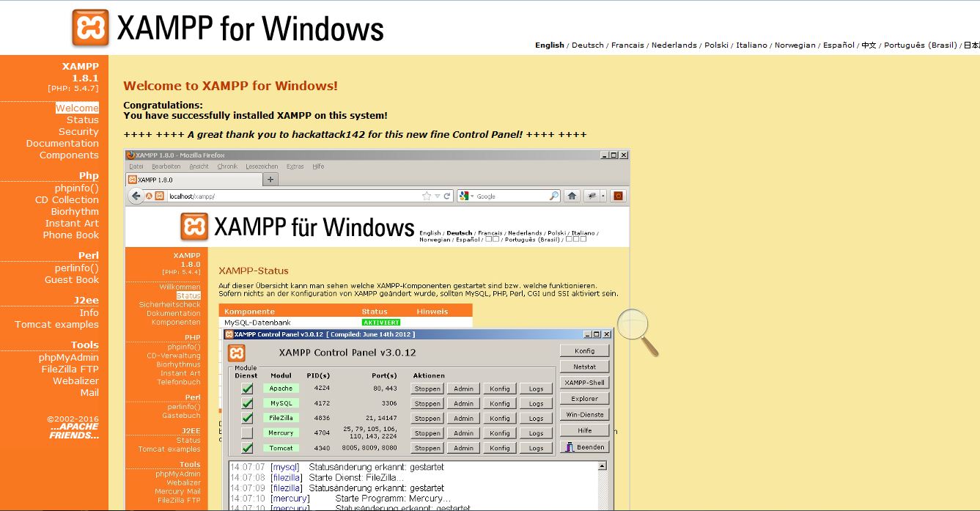Click the home icon in the pictured Firefox toolbar

tap(572, 196)
